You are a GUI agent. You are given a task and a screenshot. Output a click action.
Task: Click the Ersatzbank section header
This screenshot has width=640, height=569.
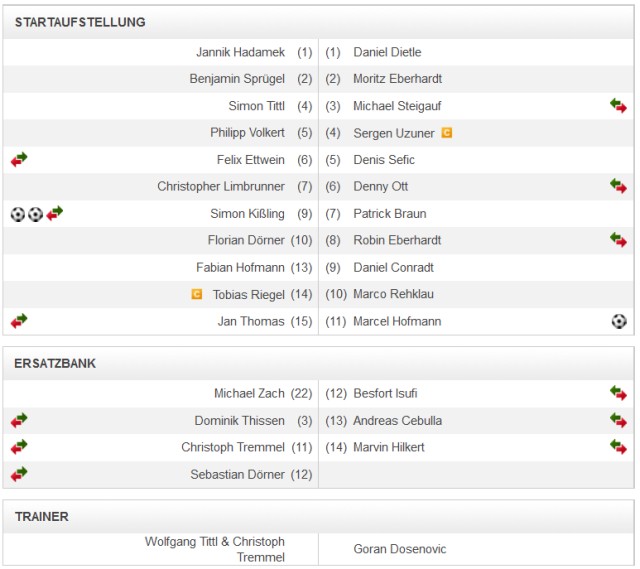click(x=56, y=363)
